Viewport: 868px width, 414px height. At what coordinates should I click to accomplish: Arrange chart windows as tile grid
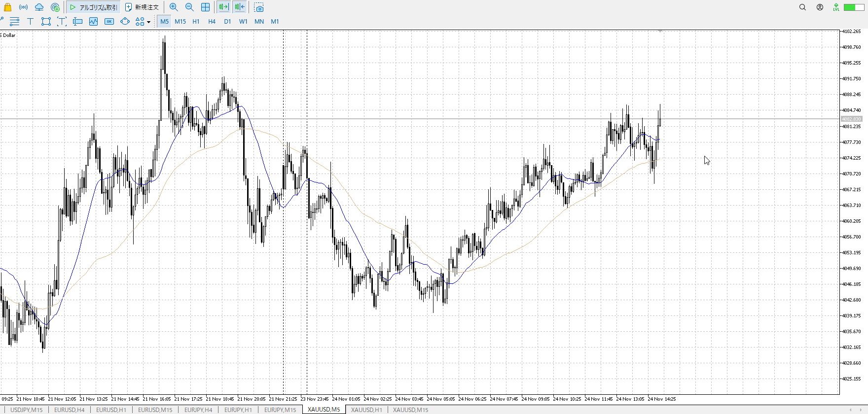[205, 7]
